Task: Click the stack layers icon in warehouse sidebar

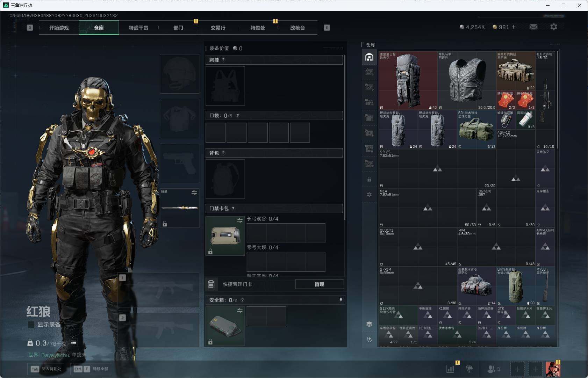Action: click(369, 324)
